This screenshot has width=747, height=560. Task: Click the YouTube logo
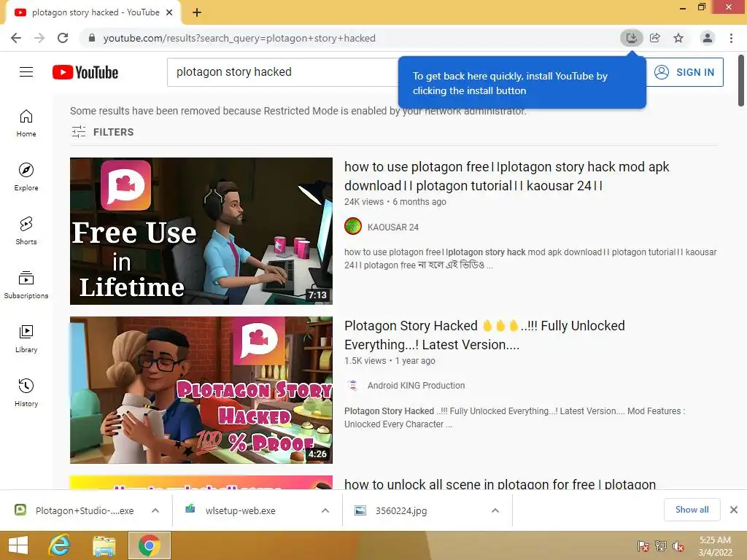[x=85, y=72]
